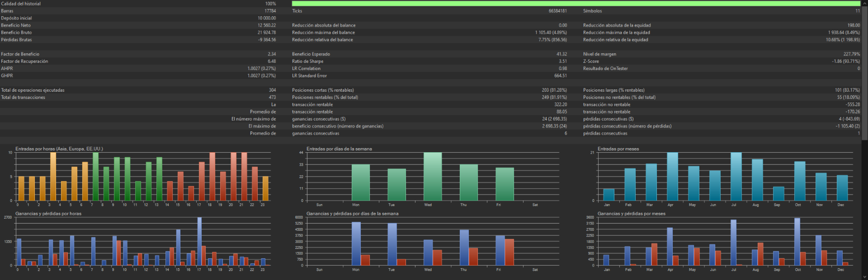The height and width of the screenshot is (280, 868).
Task: Select the 'Nivel de margen' value '227.79%'
Action: (852, 54)
